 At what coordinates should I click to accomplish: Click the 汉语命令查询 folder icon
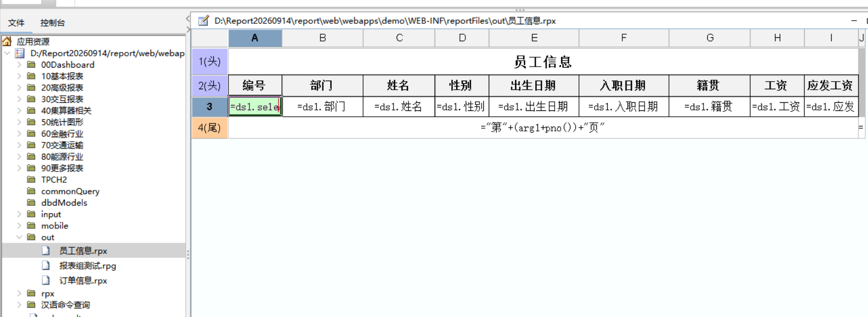click(31, 305)
